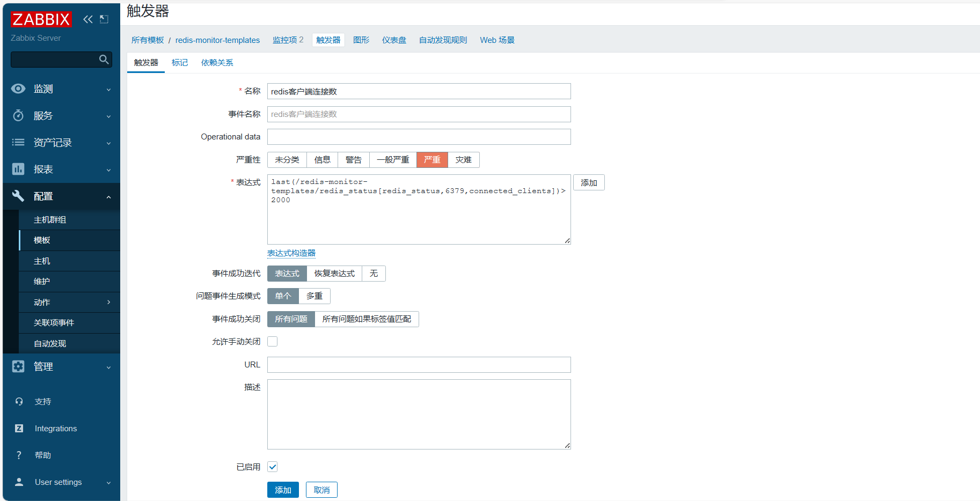The height and width of the screenshot is (501, 980).
Task: Click 添加 button beside expression box
Action: tap(589, 183)
